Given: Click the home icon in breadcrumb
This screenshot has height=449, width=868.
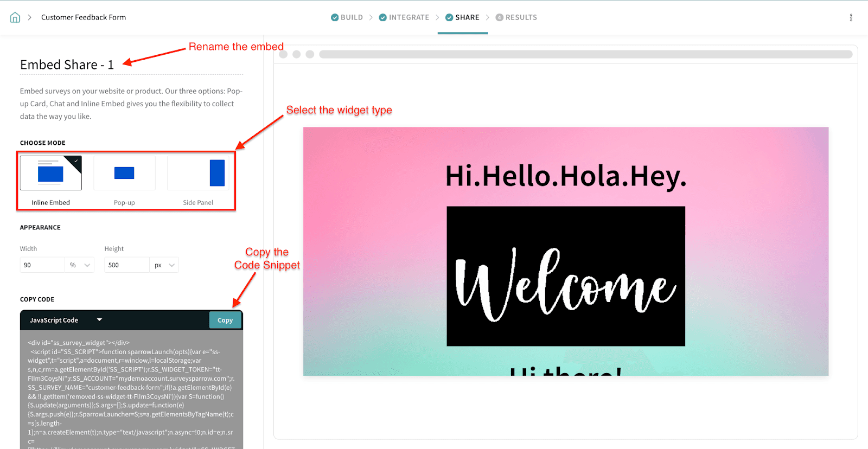Looking at the screenshot, I should [15, 17].
